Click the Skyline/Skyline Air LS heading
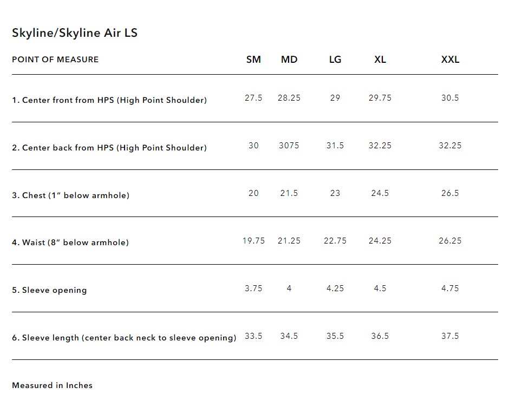The image size is (509, 420). [75, 32]
